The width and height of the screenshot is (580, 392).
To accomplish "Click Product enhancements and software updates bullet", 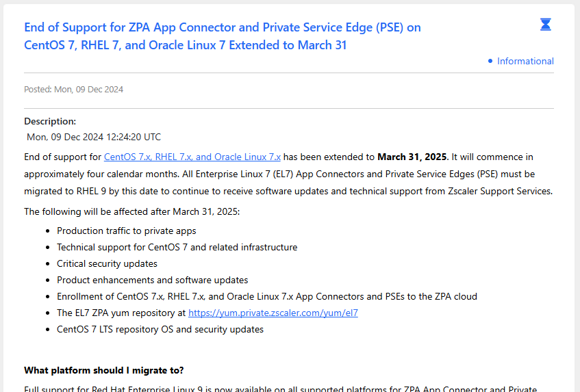I will point(153,280).
